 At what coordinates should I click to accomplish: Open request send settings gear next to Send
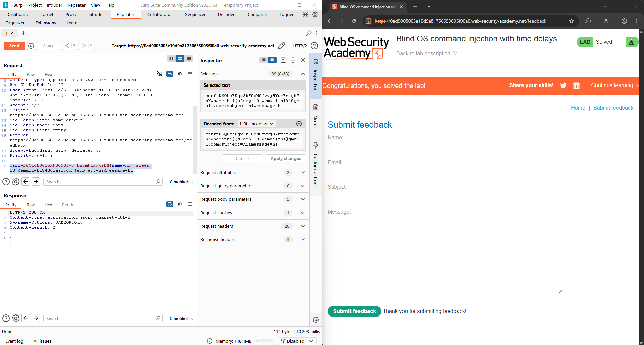point(31,46)
